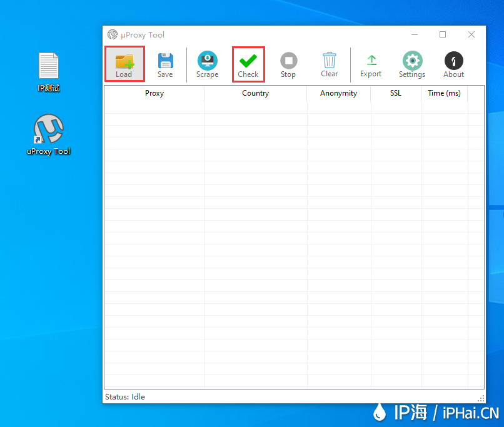Click the Anonymity column header

tap(338, 93)
